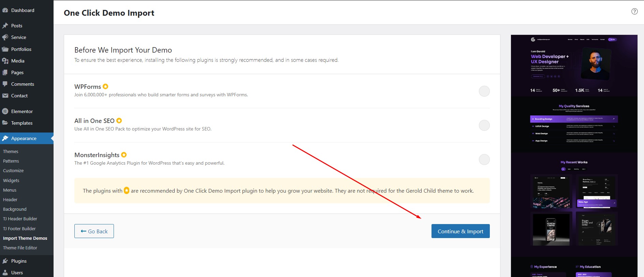Click Continue & Import button

point(460,231)
